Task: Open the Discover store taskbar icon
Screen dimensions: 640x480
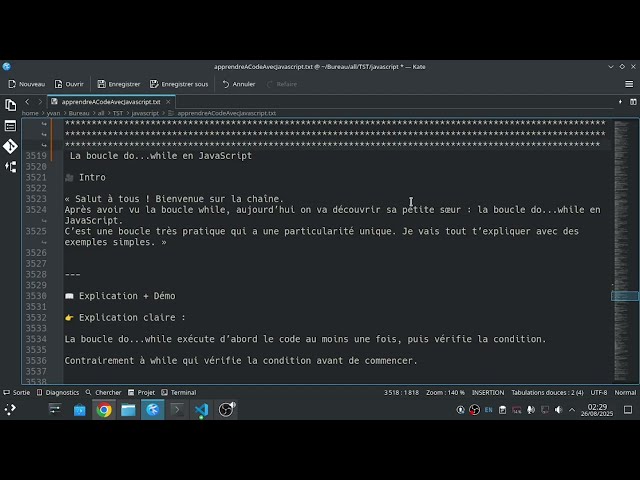Action: pos(80,410)
